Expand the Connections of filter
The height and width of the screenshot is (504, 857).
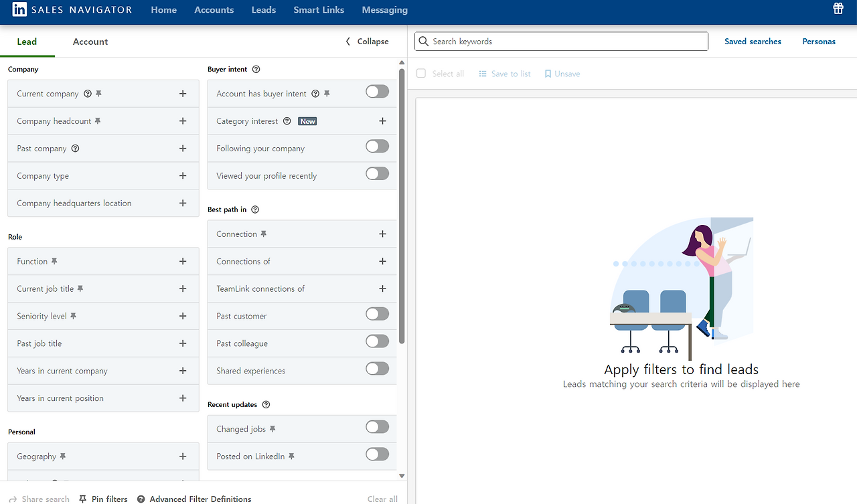tap(383, 261)
